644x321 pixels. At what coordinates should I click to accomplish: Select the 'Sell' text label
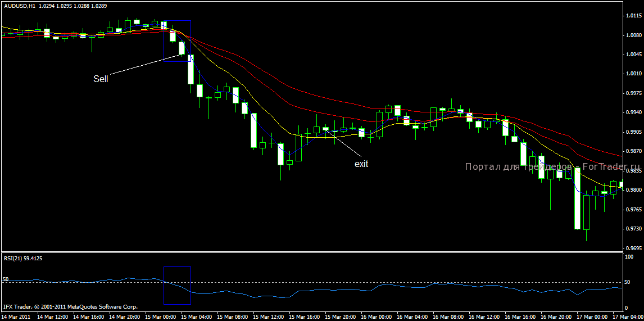101,79
